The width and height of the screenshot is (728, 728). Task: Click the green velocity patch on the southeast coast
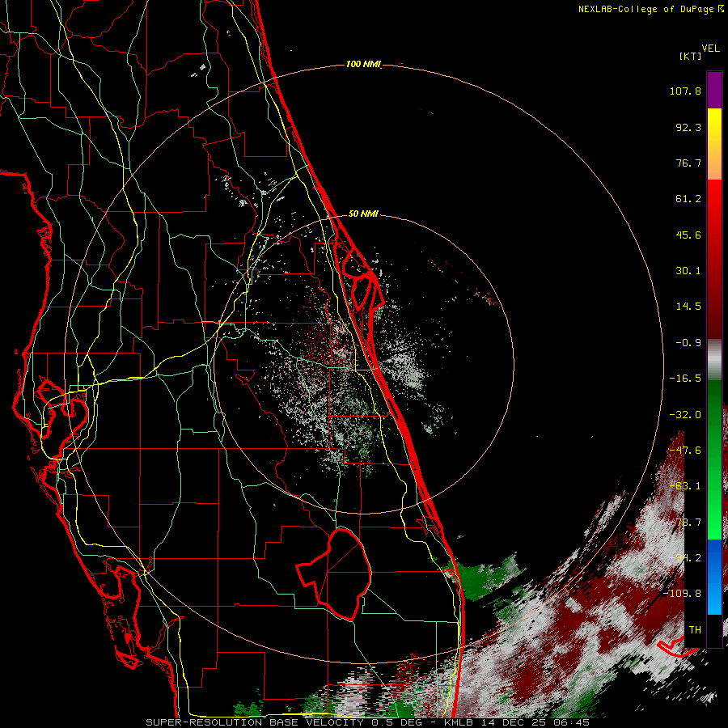point(480,577)
